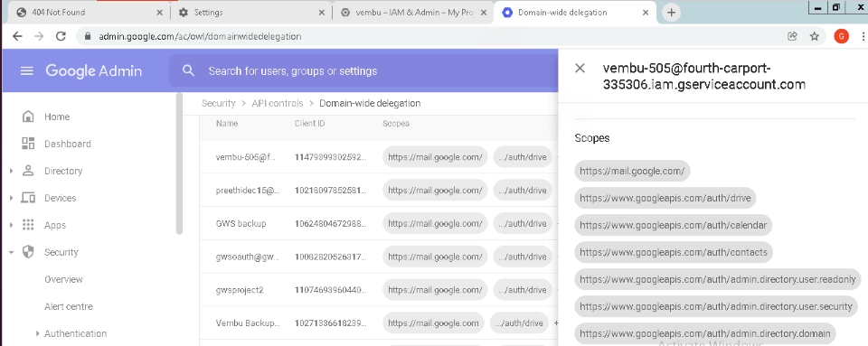Open the Google profile avatar
The height and width of the screenshot is (346, 868).
pos(841,36)
